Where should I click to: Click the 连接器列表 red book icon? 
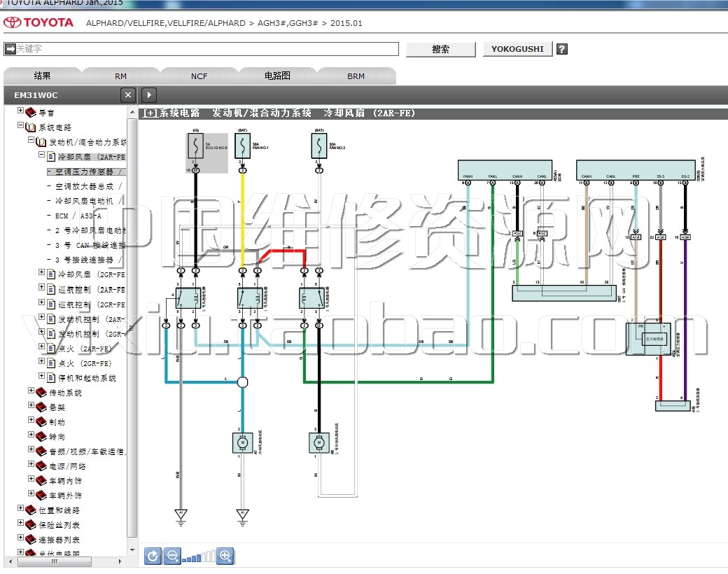pyautogui.click(x=31, y=540)
